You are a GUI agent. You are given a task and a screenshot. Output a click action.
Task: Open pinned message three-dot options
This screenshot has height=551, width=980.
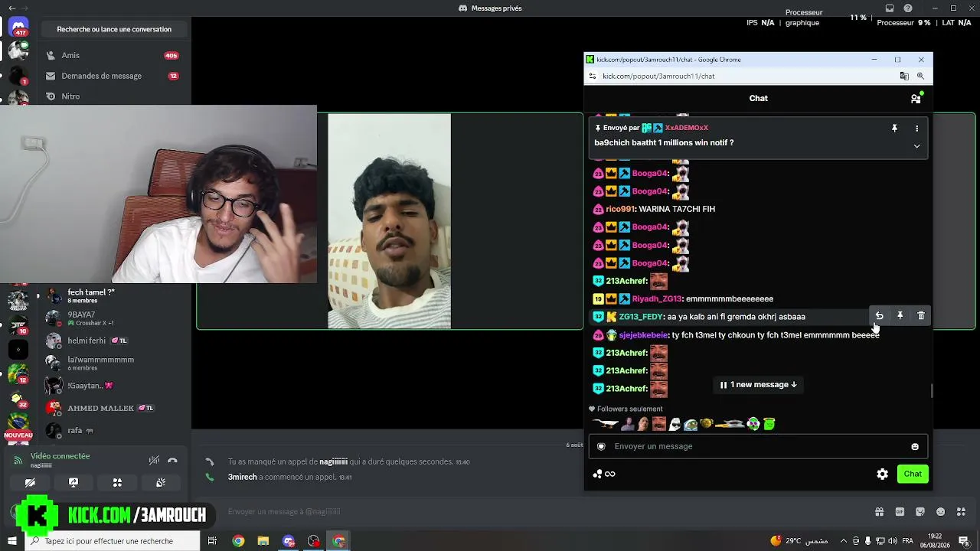[916, 129]
